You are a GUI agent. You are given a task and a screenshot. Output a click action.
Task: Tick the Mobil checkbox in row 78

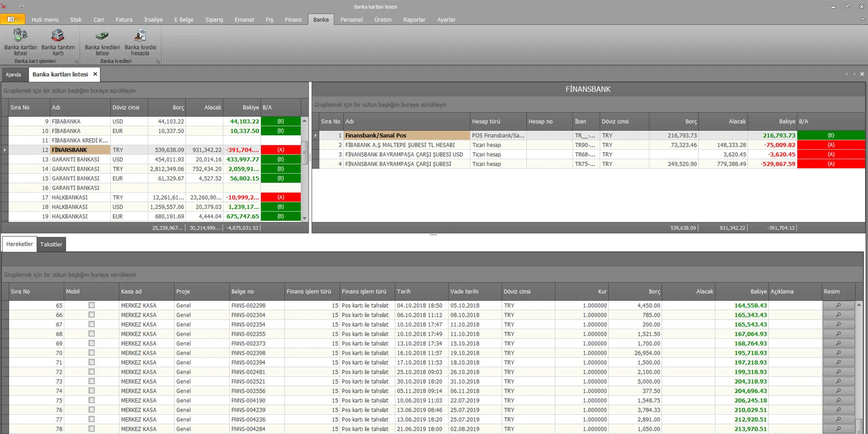click(x=92, y=429)
